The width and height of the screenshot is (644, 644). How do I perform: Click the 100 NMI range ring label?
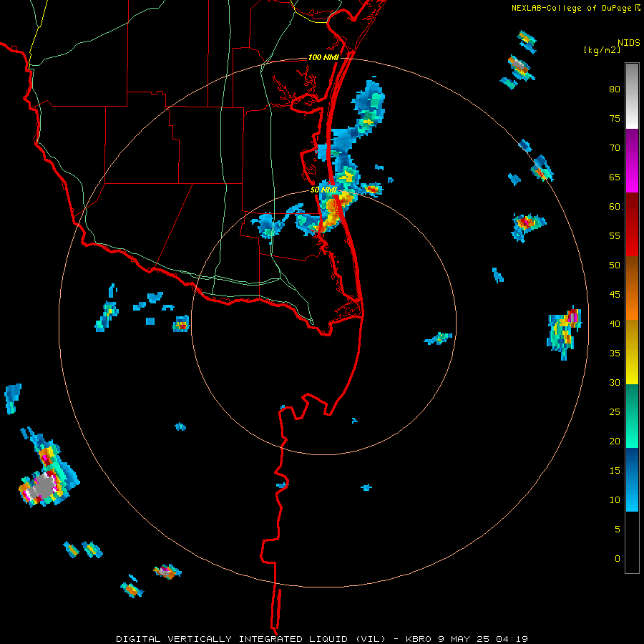(323, 57)
